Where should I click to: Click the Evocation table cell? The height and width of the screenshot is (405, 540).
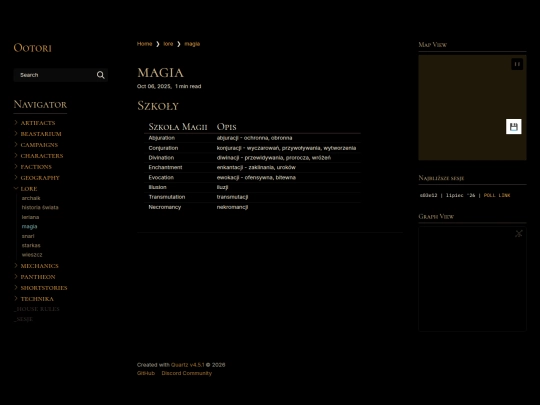(x=161, y=177)
